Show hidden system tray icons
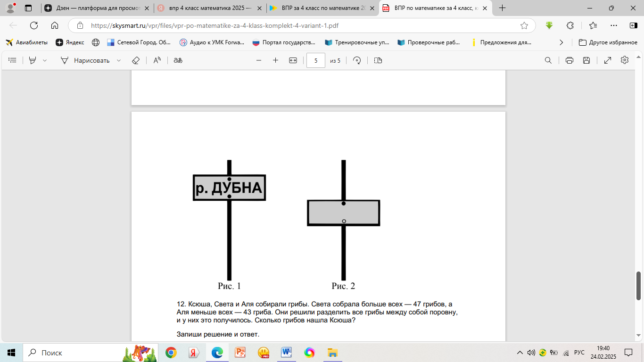Screen dimensions: 644x362 [520, 353]
